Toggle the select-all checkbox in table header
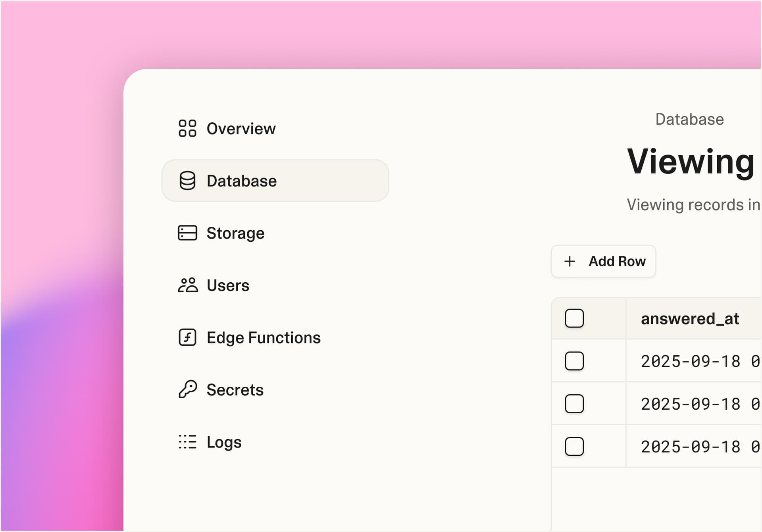 point(574,318)
